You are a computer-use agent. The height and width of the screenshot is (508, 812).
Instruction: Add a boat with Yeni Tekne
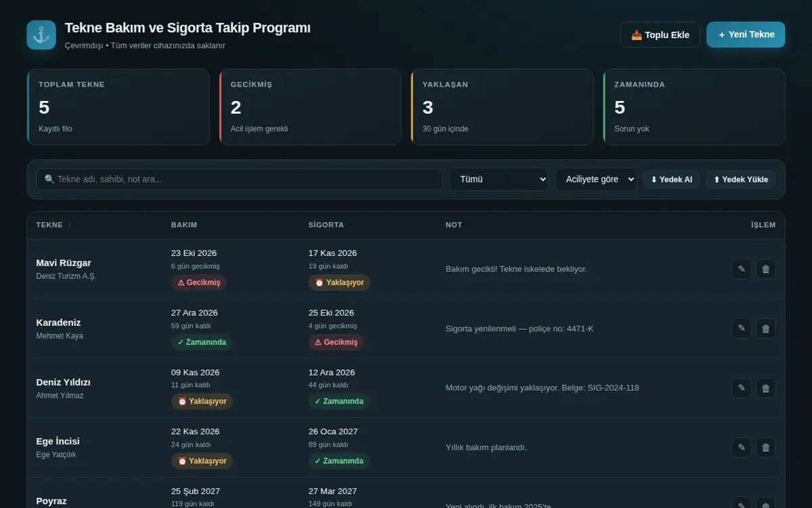(x=746, y=35)
